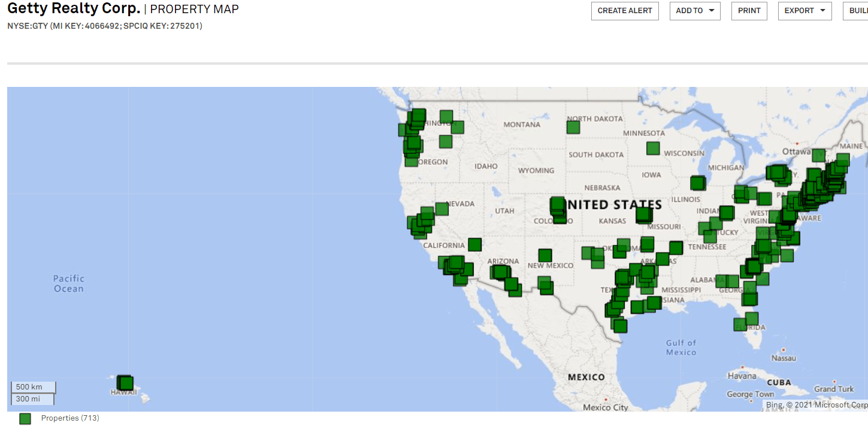Select the lone Nevada property marker

point(441,209)
